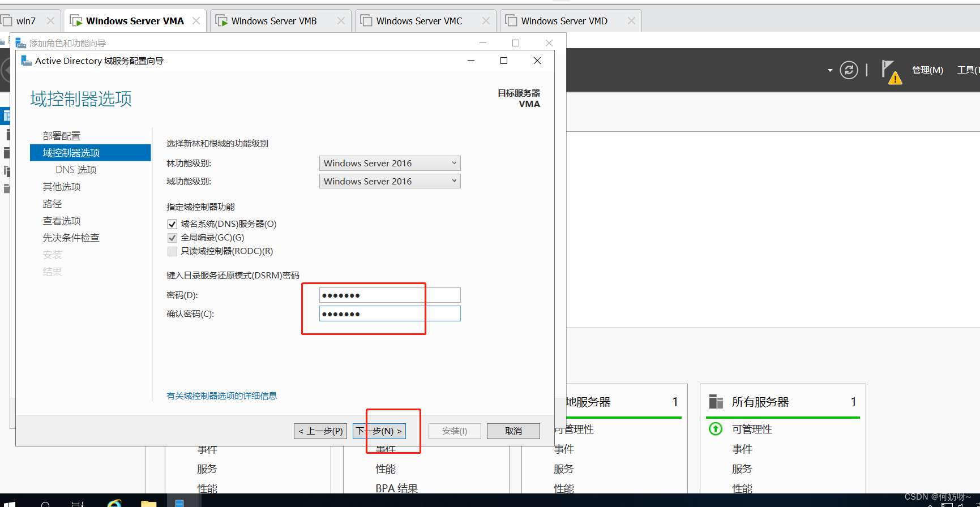Close the Windows Server VMA tab
Screen dimensions: 980x507
[x=196, y=21]
